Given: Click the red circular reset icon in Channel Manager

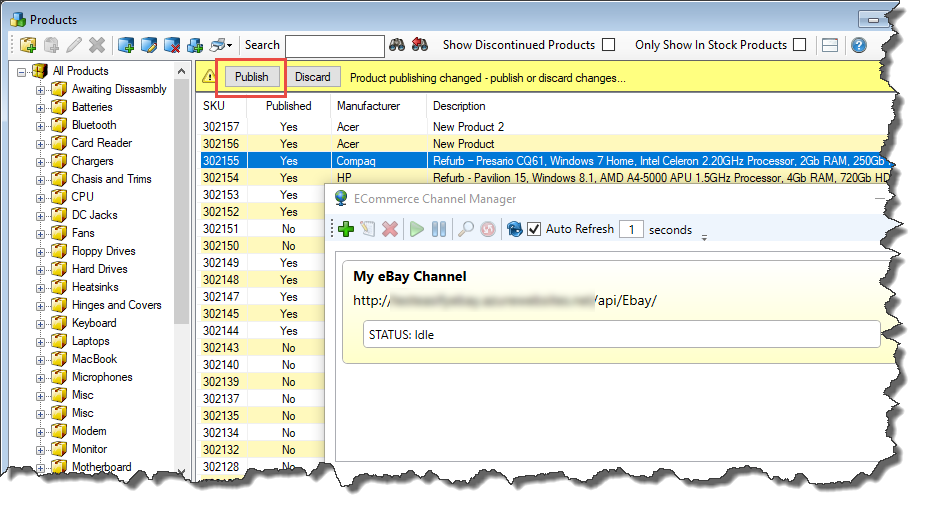Looking at the screenshot, I should coord(488,229).
